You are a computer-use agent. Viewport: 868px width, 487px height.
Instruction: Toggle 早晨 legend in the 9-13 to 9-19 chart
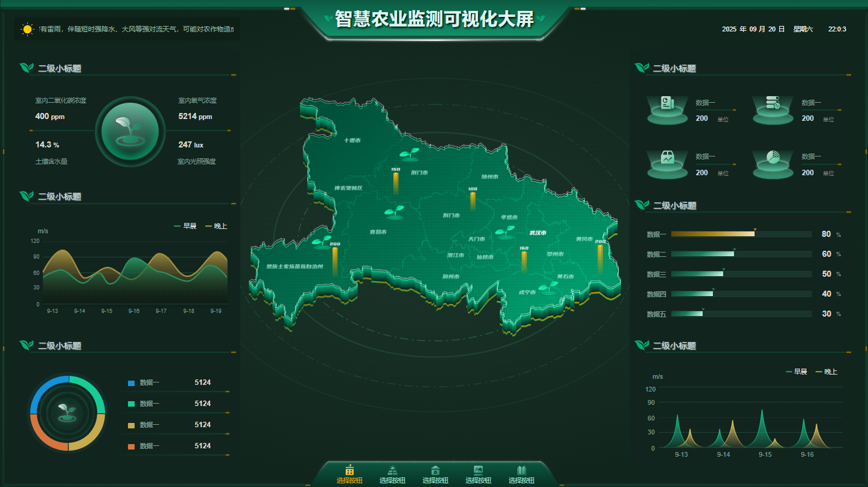185,226
